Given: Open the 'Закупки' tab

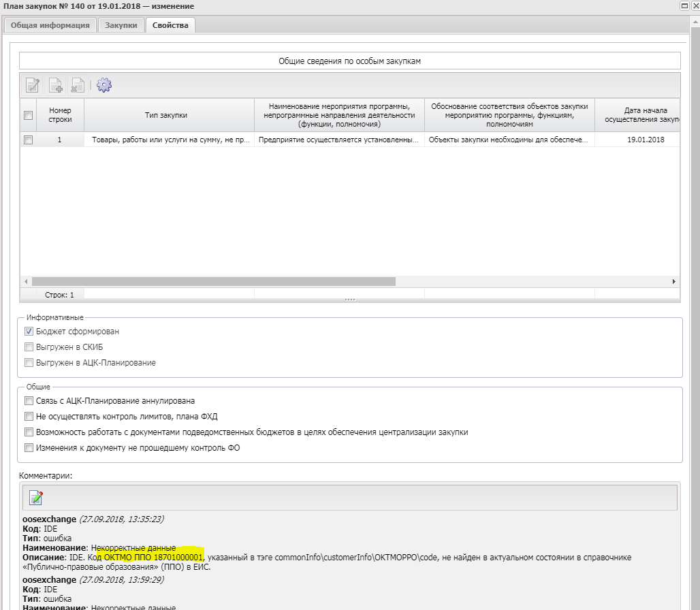Looking at the screenshot, I should tap(121, 25).
